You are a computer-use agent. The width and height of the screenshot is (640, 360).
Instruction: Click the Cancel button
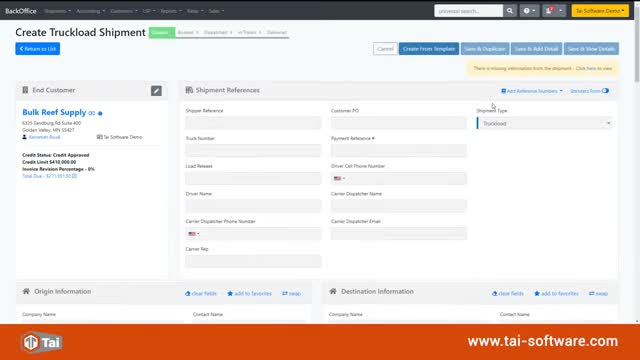(x=385, y=49)
